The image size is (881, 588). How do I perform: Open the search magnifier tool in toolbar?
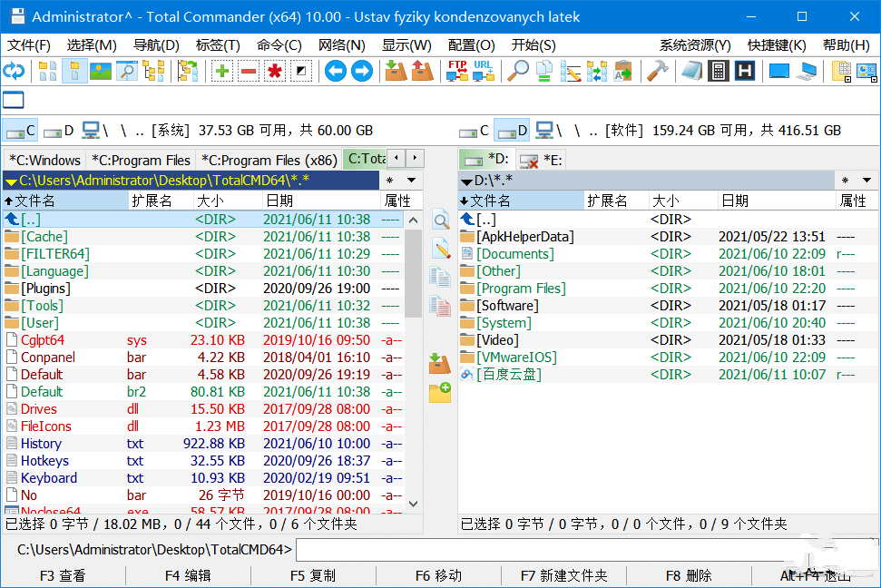coord(518,71)
